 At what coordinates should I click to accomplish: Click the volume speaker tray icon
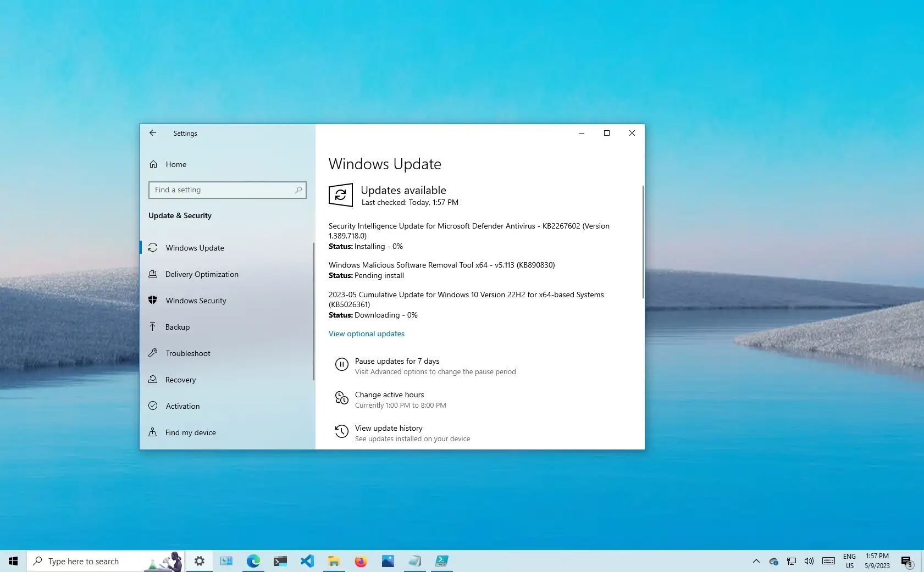click(x=809, y=561)
